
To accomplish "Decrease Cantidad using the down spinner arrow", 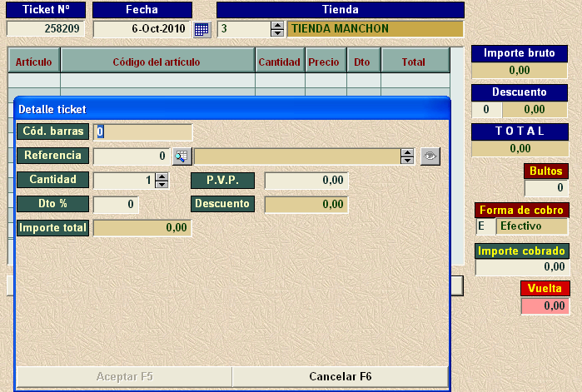I will coord(162,184).
